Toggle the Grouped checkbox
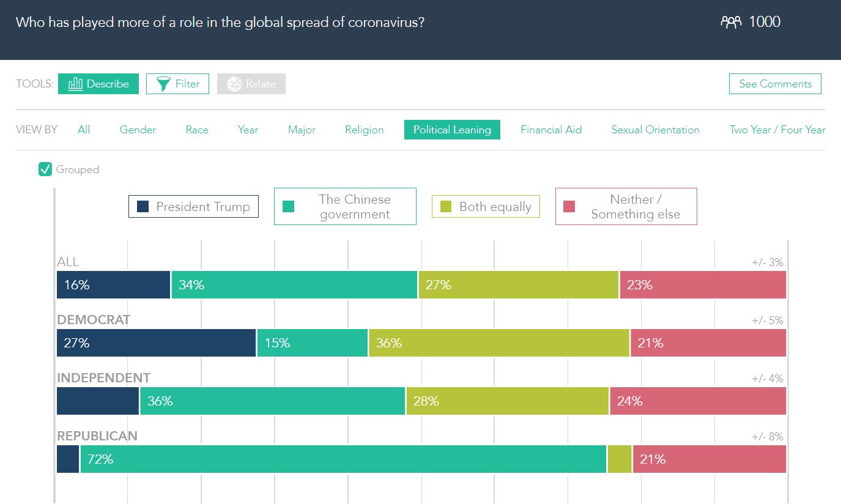This screenshot has width=841, height=504. [x=45, y=169]
